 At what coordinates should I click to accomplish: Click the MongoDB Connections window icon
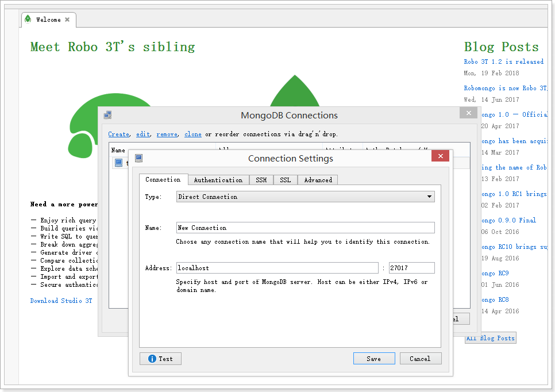(107, 115)
